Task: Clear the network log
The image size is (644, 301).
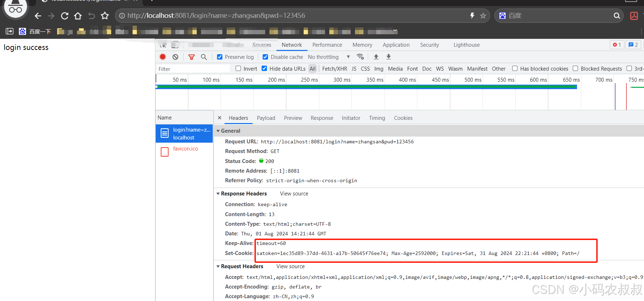Action: tap(175, 57)
